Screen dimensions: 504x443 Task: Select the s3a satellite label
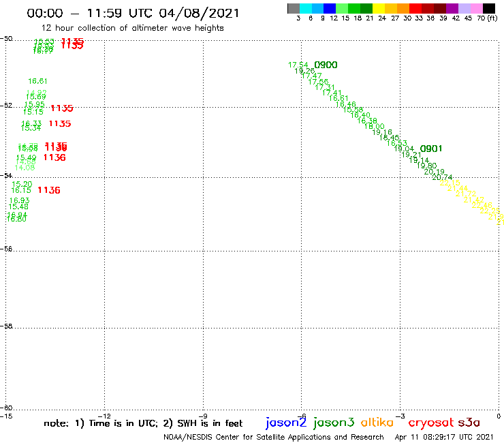(x=469, y=423)
